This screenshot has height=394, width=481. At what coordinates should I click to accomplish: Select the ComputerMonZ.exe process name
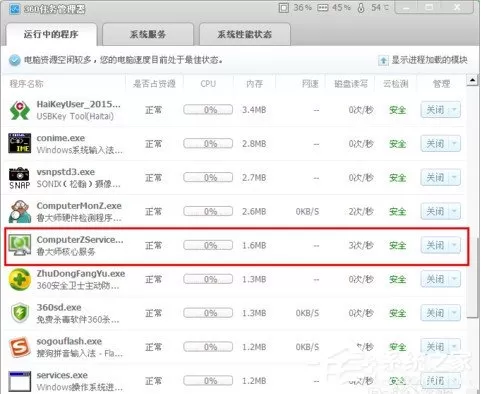pyautogui.click(x=79, y=206)
